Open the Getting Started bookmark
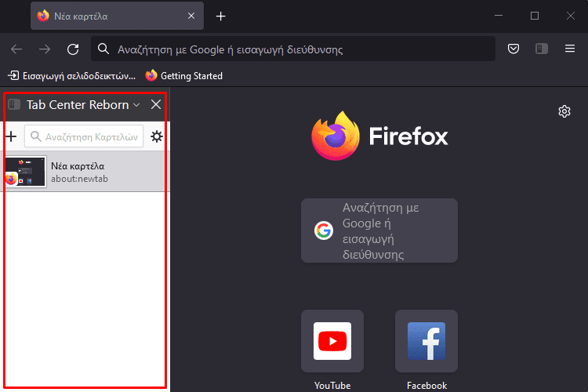The image size is (588, 392). [x=184, y=76]
